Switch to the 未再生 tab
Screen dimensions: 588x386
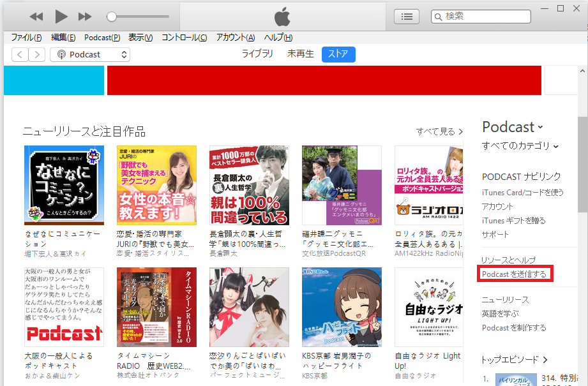click(x=300, y=54)
